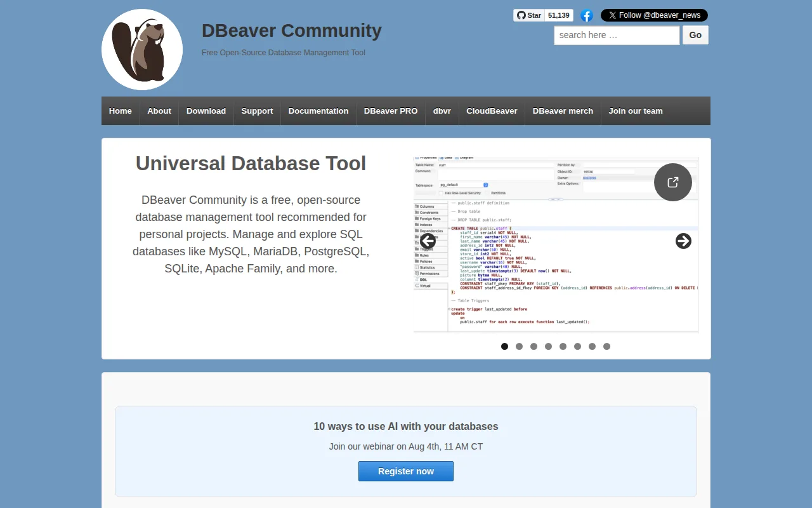The width and height of the screenshot is (812, 508).
Task: Select the eighth carousel dot
Action: click(x=607, y=347)
